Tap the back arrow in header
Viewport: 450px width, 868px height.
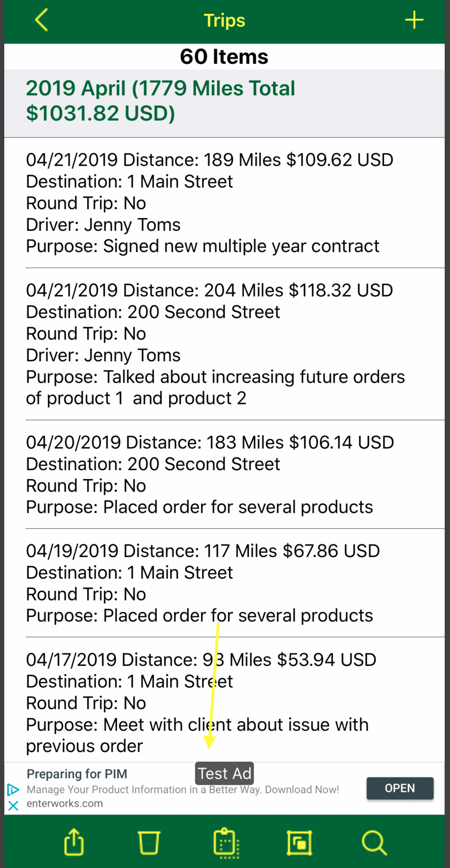[x=41, y=20]
